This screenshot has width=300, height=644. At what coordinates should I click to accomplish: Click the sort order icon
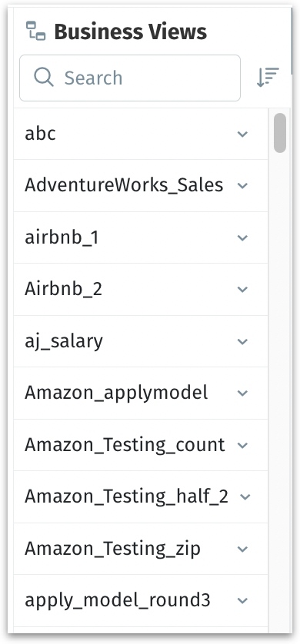coord(268,78)
